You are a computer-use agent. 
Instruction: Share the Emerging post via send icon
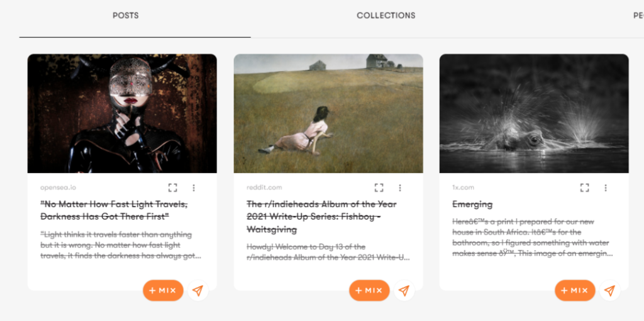(609, 290)
